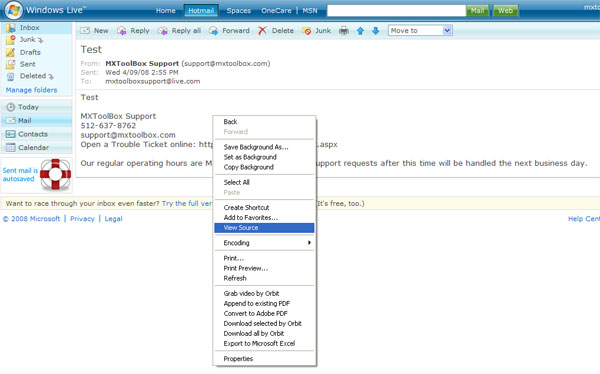
Task: Open the Home tab in header
Action: (x=165, y=10)
